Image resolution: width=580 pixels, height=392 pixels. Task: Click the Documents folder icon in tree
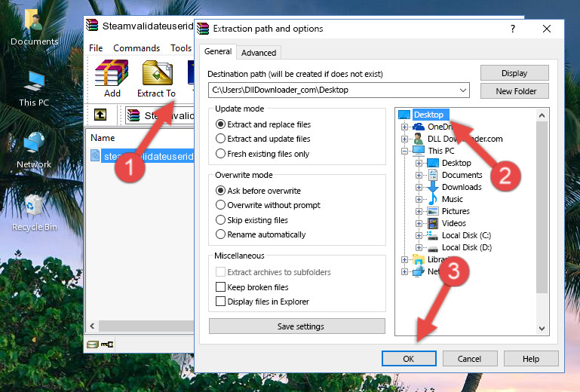pos(432,175)
